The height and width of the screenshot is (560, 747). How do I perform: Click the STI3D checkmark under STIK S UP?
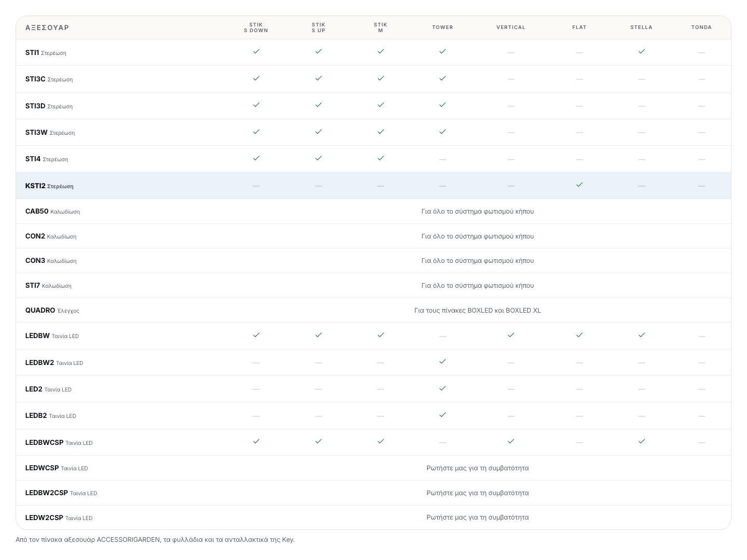click(x=319, y=105)
